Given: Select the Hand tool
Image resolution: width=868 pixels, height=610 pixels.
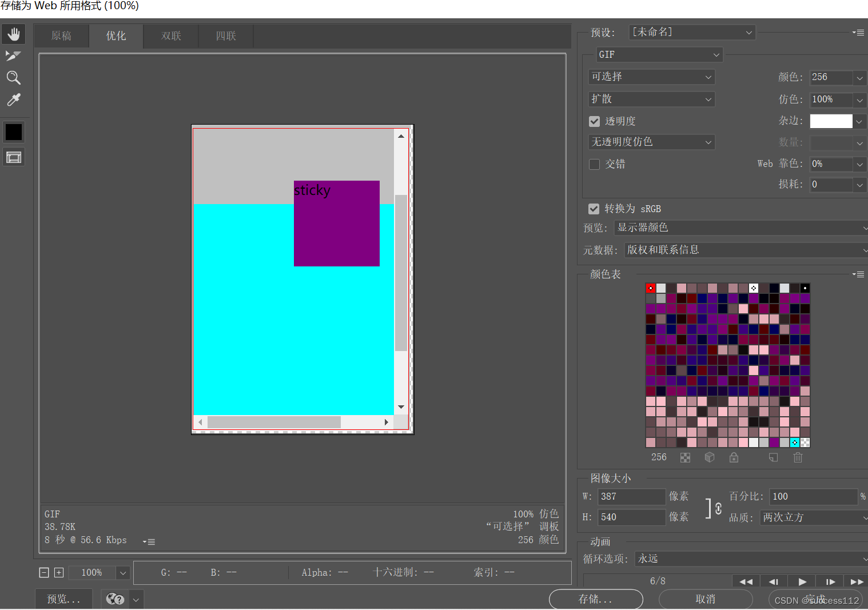Looking at the screenshot, I should (x=13, y=34).
